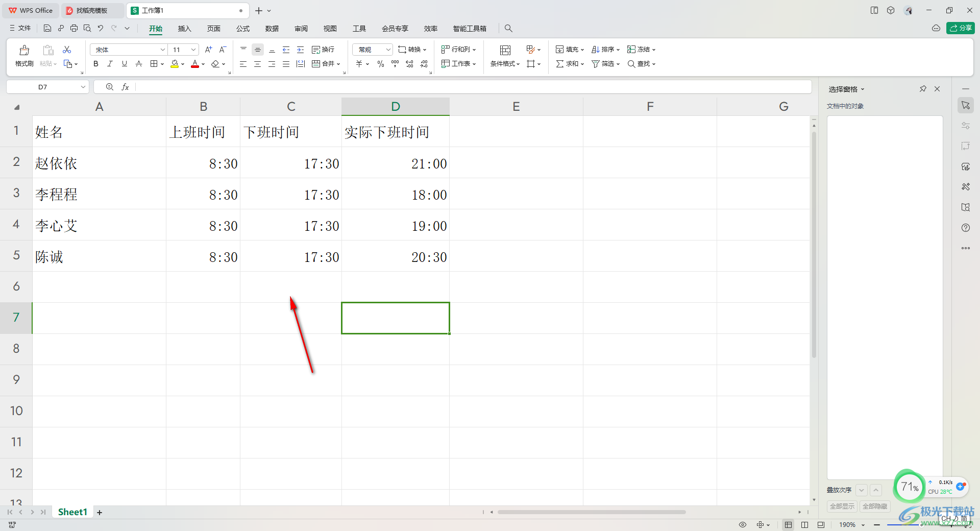
Task: Click the decrease indent icon
Action: 286,50
